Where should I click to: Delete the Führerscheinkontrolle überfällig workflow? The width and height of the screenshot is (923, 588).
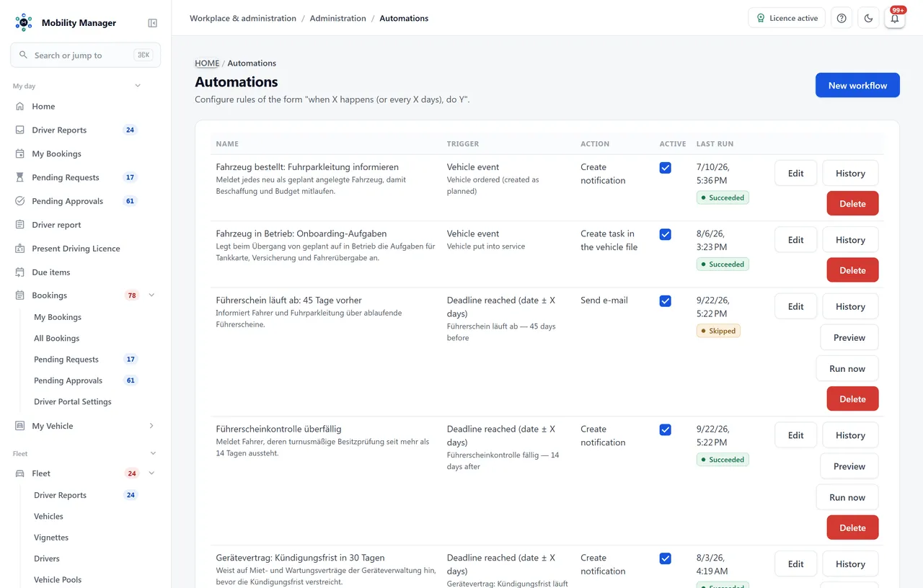point(852,527)
